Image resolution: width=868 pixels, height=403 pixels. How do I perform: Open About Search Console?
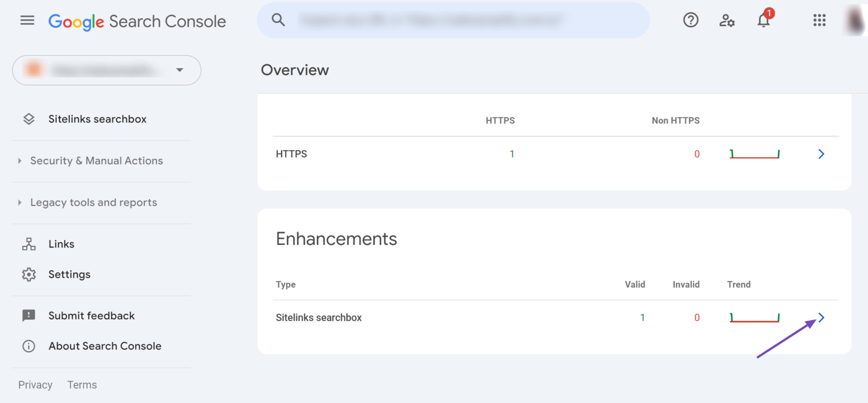click(x=105, y=346)
